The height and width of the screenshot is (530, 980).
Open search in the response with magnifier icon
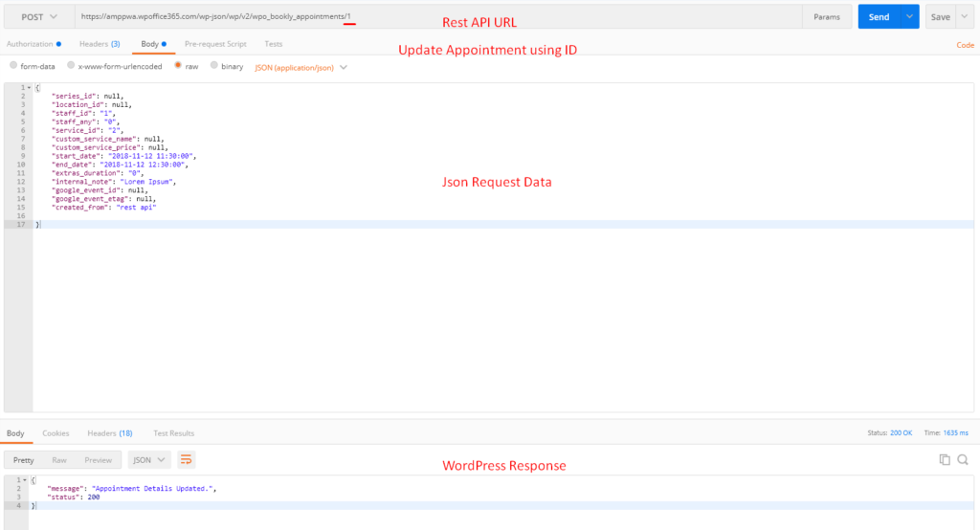pos(963,460)
